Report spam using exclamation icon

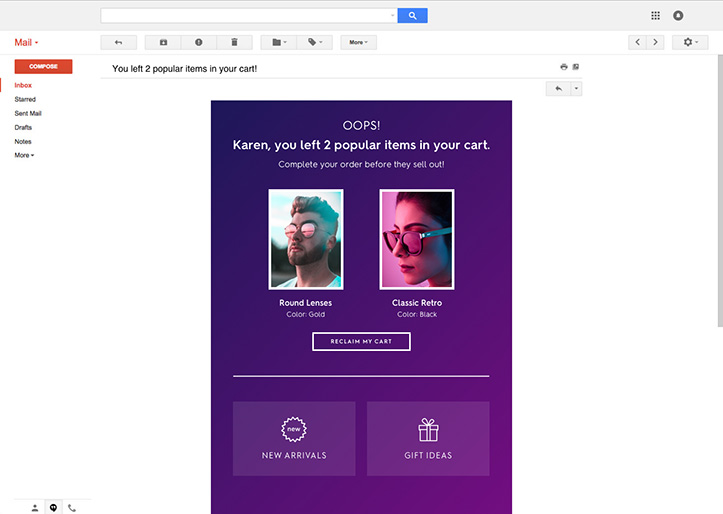[x=199, y=42]
